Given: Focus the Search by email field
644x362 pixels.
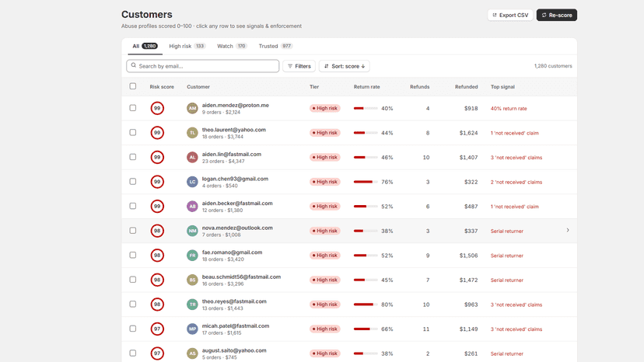Looking at the screenshot, I should tap(202, 66).
